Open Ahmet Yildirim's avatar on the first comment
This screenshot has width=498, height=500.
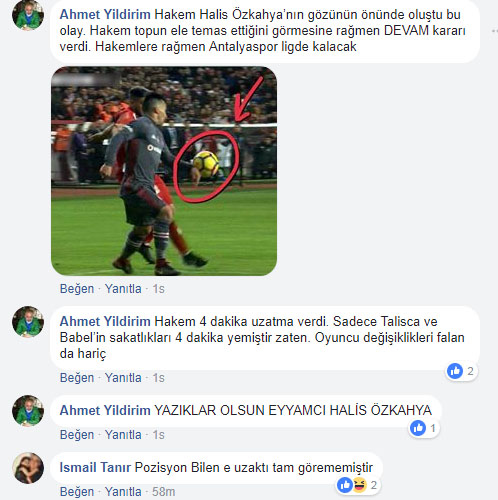[28, 16]
